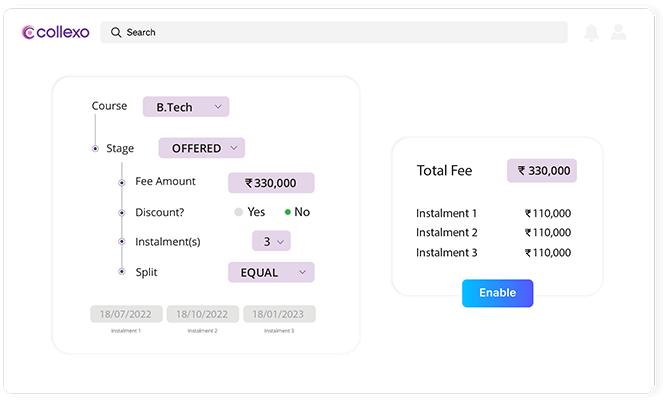
Task: Click the Instalment 3 date 18/01/2023
Action: coord(279,314)
